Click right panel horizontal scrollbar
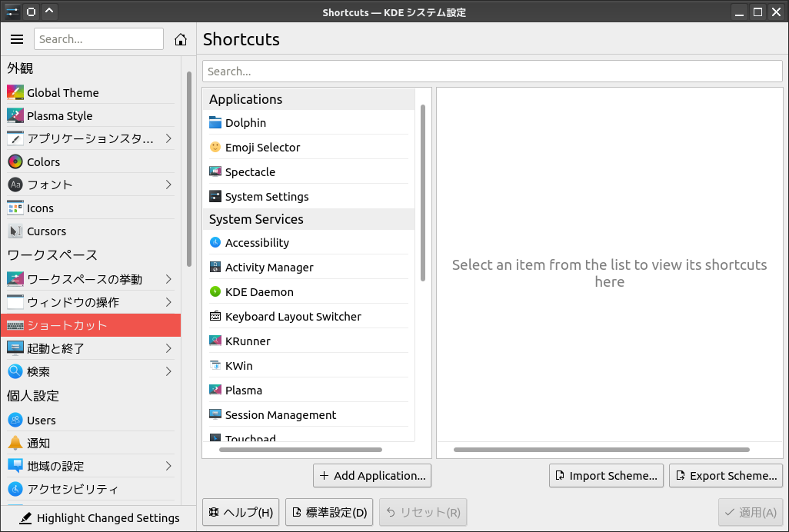The height and width of the screenshot is (532, 789). point(601,450)
